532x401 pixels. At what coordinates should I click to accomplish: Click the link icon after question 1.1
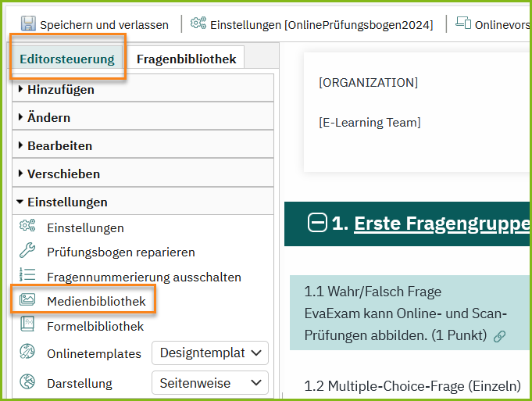[x=499, y=336]
